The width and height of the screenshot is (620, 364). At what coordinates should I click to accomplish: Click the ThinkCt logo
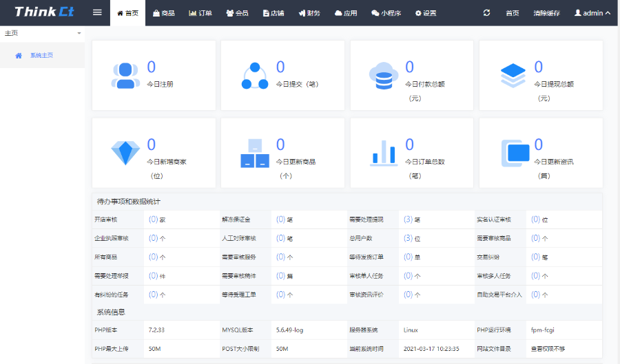click(44, 12)
